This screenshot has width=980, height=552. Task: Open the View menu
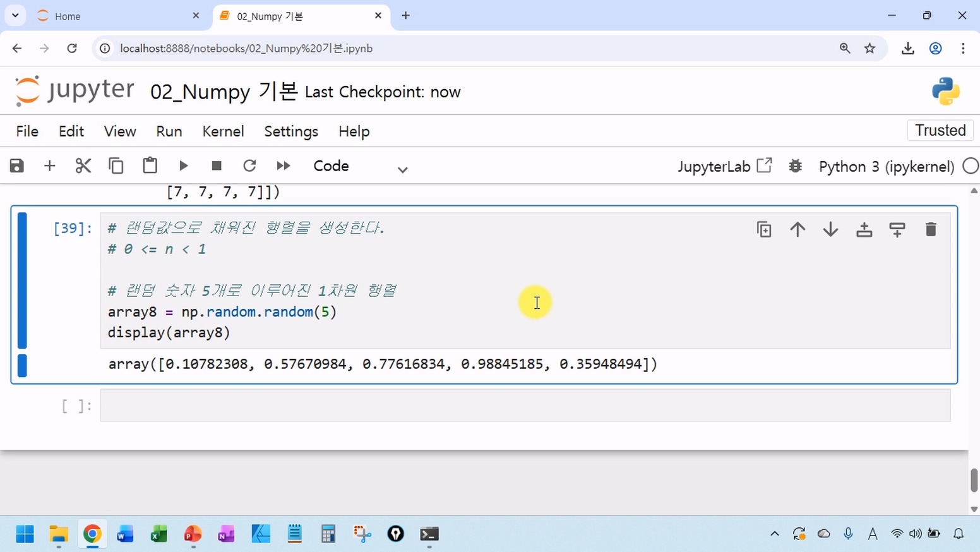(120, 131)
